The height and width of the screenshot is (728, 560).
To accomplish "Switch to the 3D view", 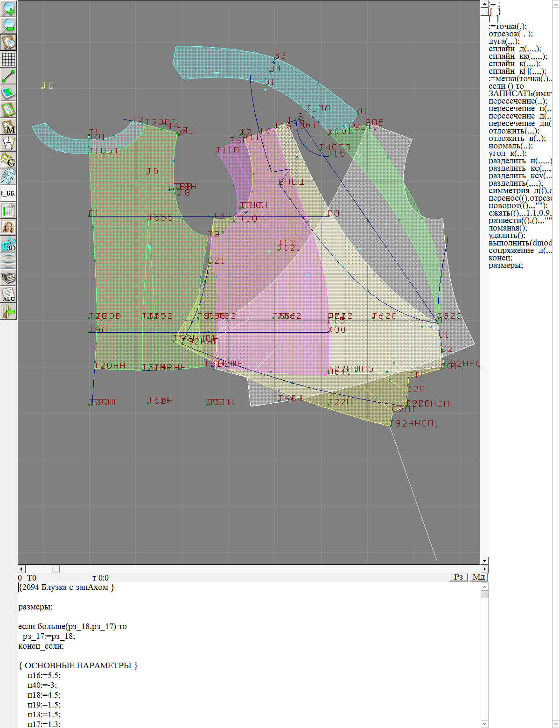I will pos(9,244).
